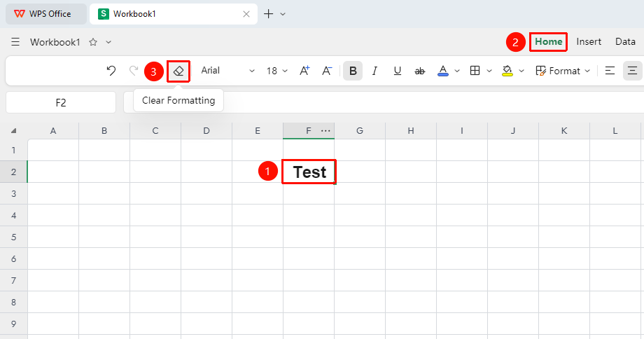Image resolution: width=644 pixels, height=339 pixels.
Task: Apply cell borders using the borders icon
Action: 475,71
